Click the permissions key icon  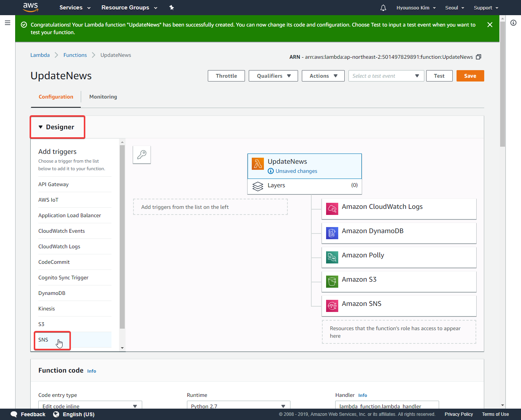pos(142,155)
